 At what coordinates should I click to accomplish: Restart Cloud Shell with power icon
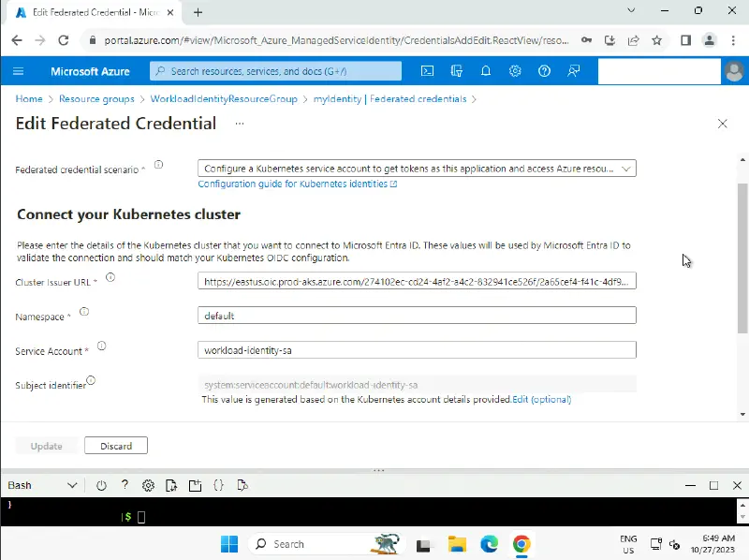(102, 485)
